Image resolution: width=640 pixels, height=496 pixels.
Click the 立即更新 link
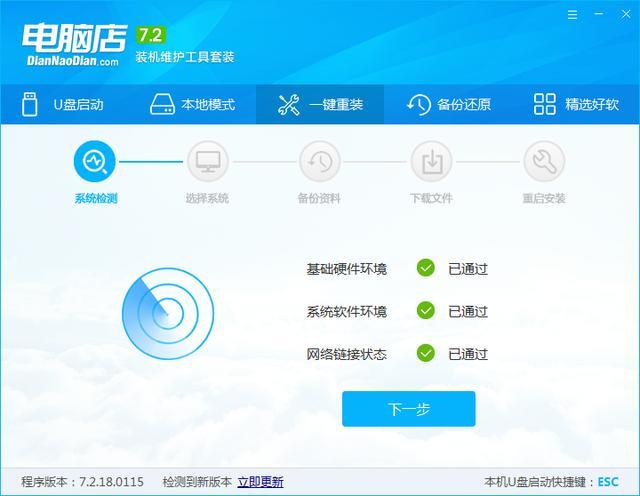pyautogui.click(x=260, y=482)
